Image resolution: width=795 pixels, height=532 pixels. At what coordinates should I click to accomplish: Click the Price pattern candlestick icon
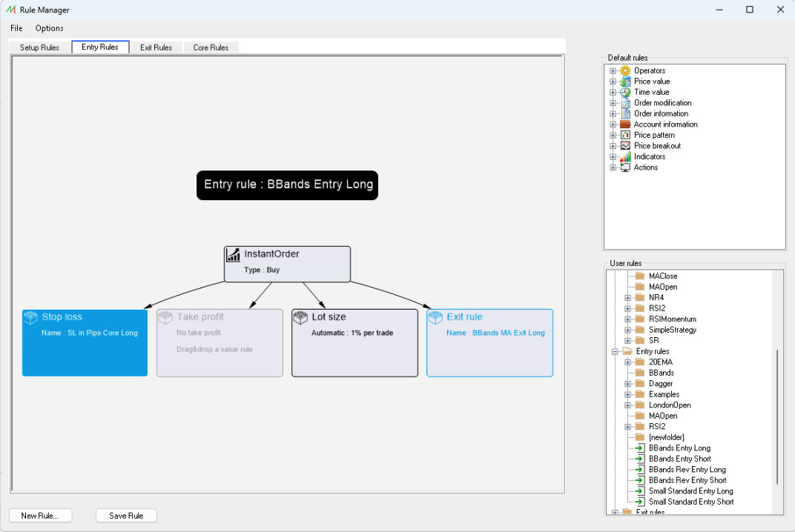point(625,135)
